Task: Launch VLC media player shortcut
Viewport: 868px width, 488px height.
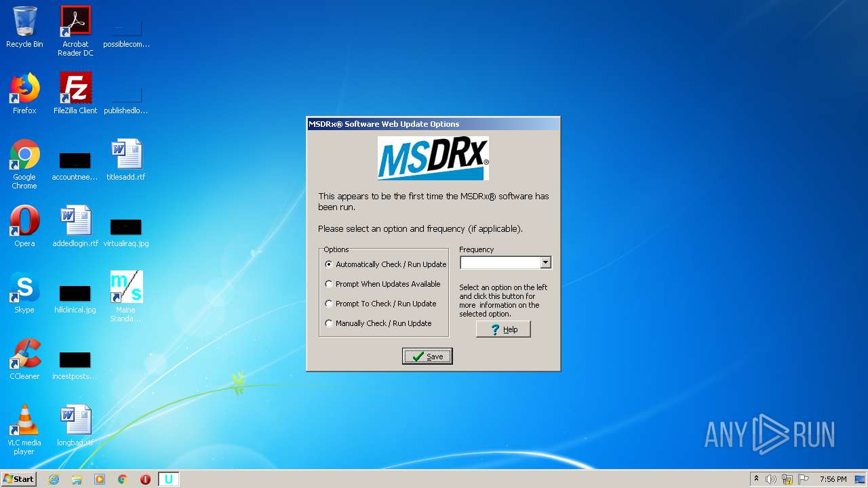Action: click(x=24, y=430)
